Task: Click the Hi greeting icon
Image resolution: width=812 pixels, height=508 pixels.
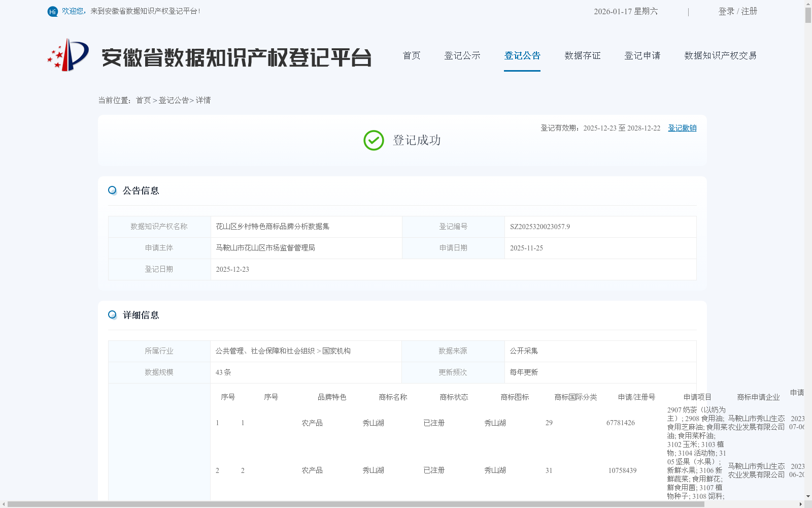Action: [x=53, y=11]
